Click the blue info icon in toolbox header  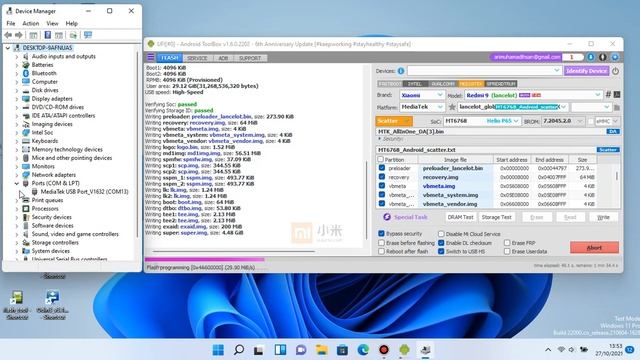pyautogui.click(x=591, y=57)
